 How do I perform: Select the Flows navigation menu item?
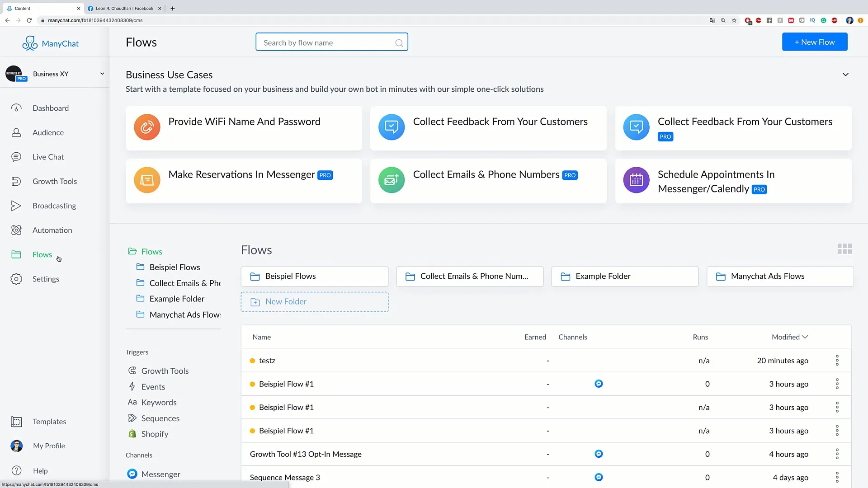point(42,254)
